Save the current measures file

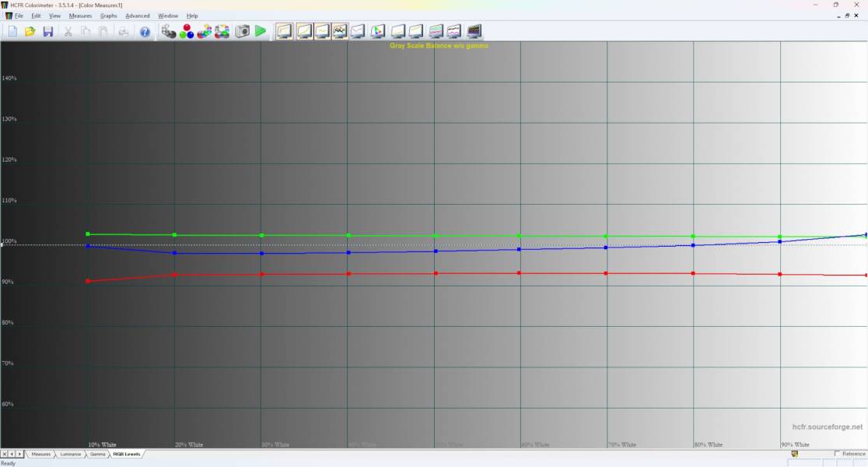48,32
